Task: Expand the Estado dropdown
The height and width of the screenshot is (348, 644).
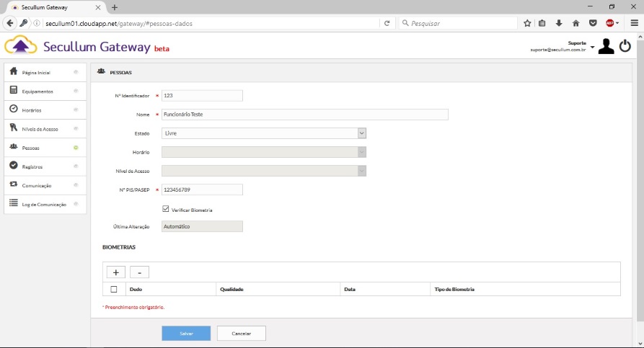Action: coord(362,133)
